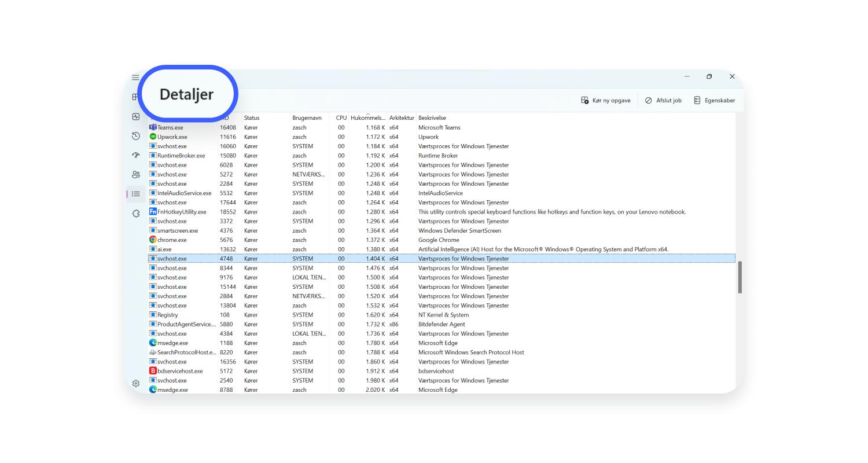
Task: Click the Afslut job button
Action: coord(663,100)
